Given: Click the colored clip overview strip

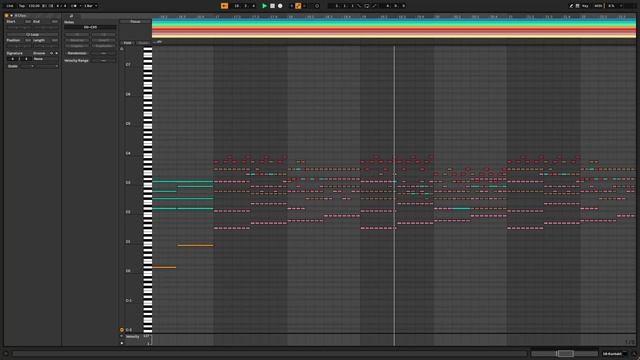Looking at the screenshot, I should point(393,29).
